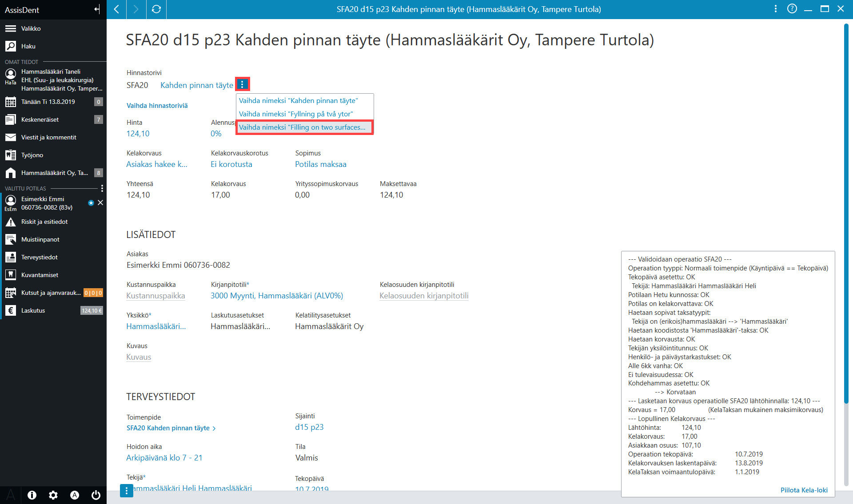This screenshot has height=504, width=853.
Task: Open Sopimus selection Potilas maksaa
Action: pyautogui.click(x=321, y=164)
